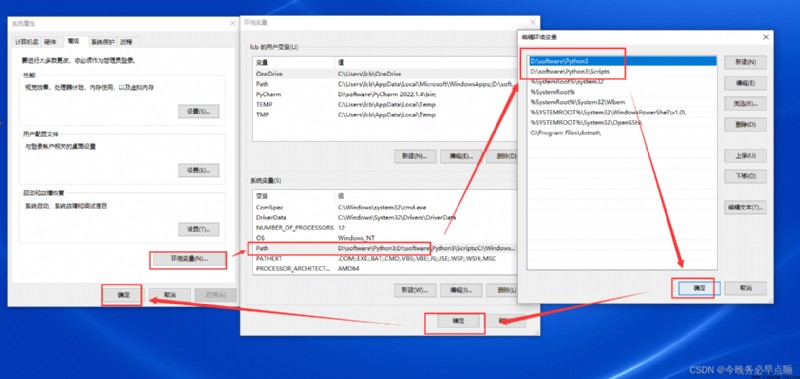This screenshot has height=379, width=800.
Task: Switch to the 远程 tab
Action: 126,42
